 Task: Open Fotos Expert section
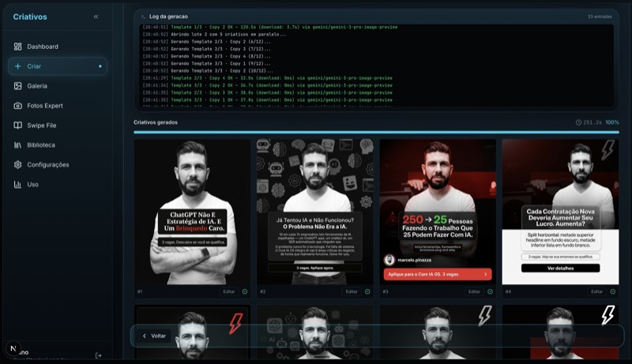57,106
